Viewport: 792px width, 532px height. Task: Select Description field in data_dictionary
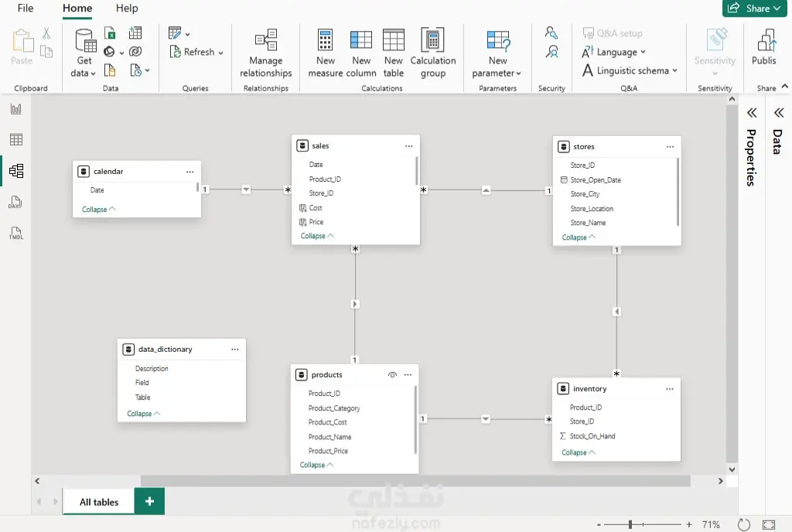click(152, 369)
